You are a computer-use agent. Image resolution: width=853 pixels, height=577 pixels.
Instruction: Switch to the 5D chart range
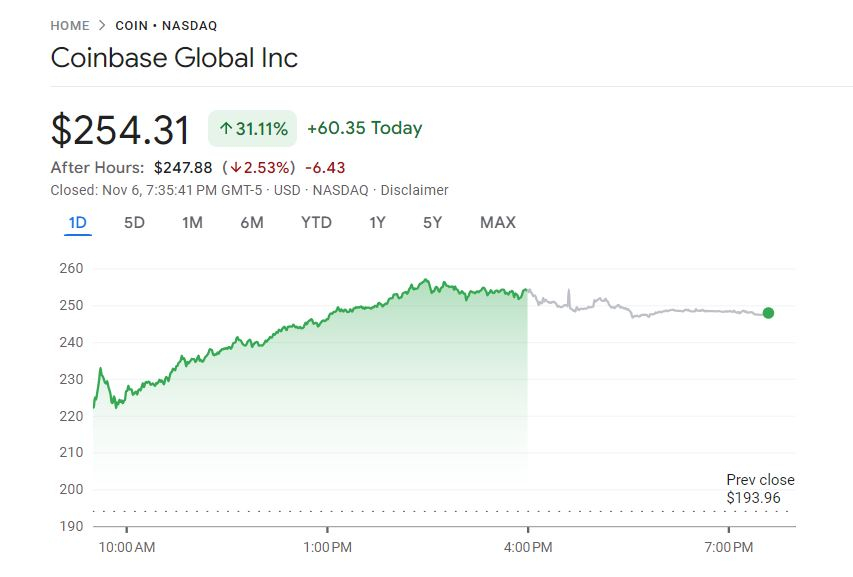click(134, 222)
